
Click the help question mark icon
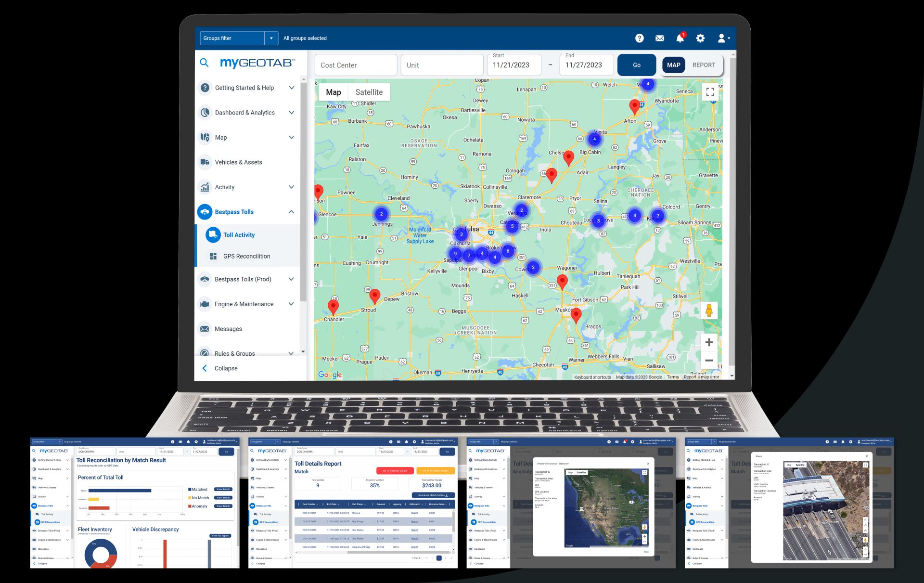[x=639, y=38]
